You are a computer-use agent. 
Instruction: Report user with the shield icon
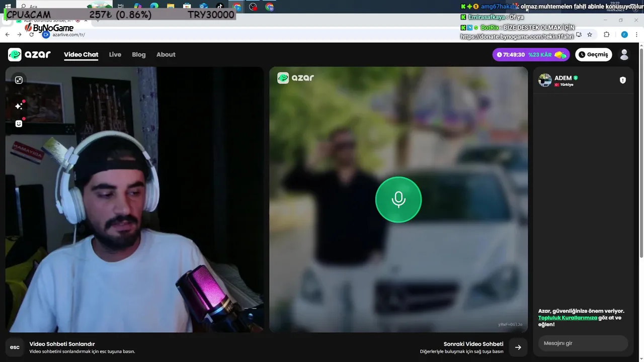[623, 80]
